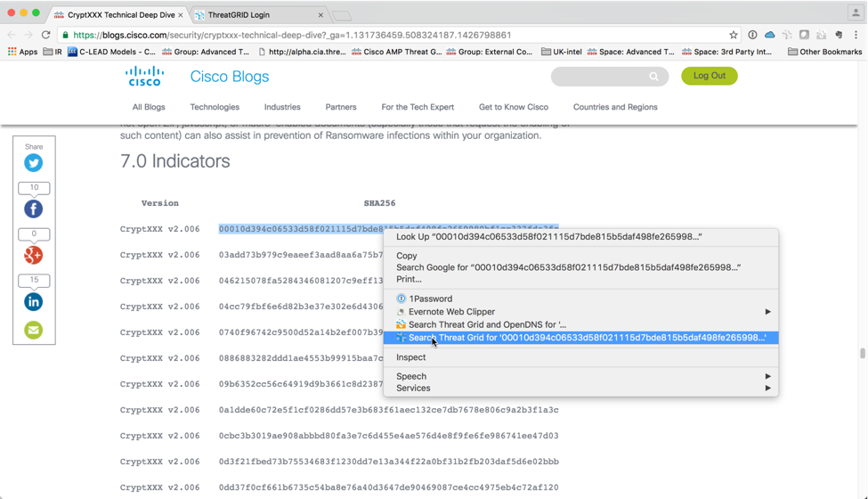868x499 pixels.
Task: Open the Technologies navigation link
Action: click(x=215, y=107)
